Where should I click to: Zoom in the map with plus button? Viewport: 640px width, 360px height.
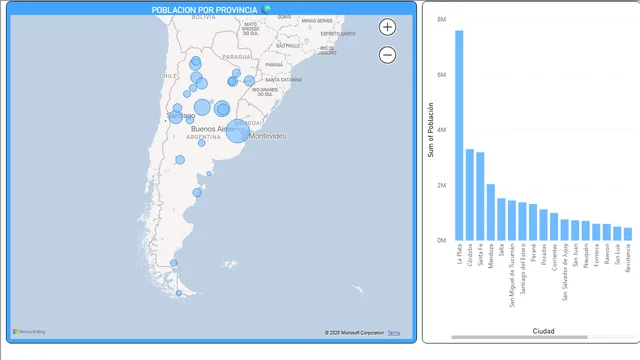click(x=387, y=27)
